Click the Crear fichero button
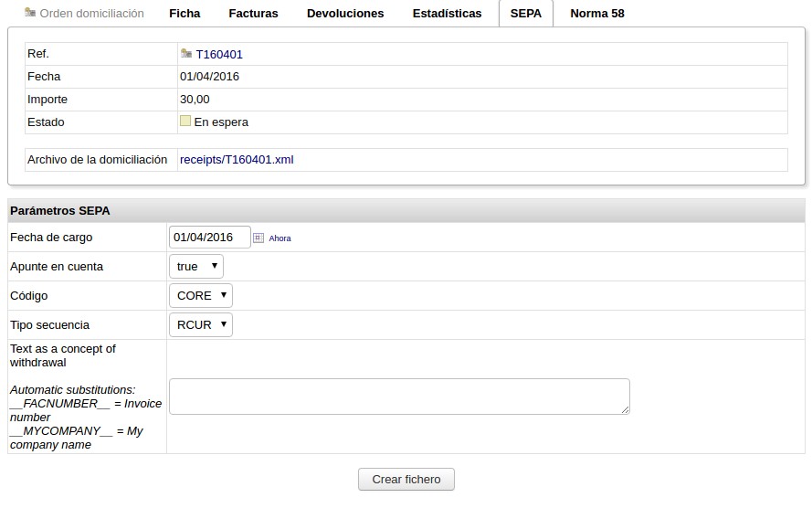Screen dimensions: 812x508 406,480
